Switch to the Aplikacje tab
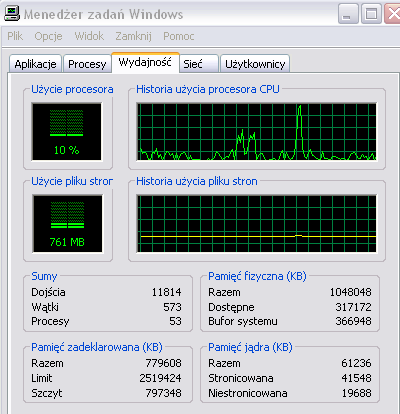 click(35, 64)
